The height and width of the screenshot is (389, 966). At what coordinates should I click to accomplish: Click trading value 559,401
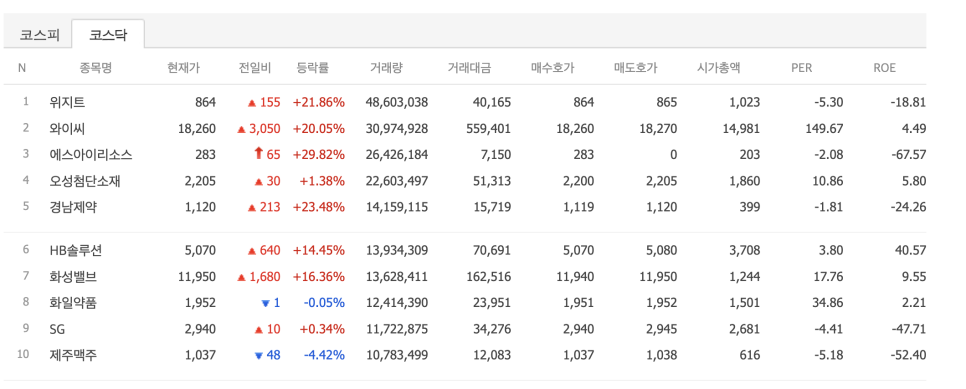pos(490,129)
